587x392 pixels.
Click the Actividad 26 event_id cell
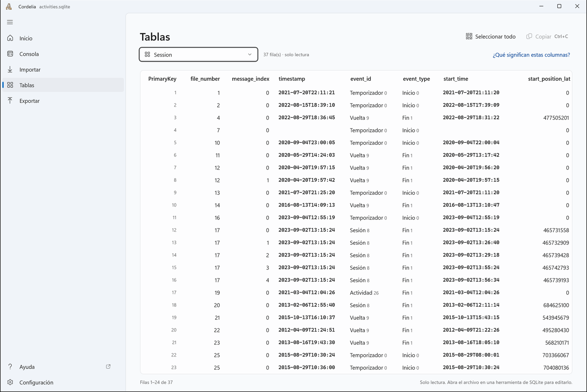pyautogui.click(x=364, y=293)
